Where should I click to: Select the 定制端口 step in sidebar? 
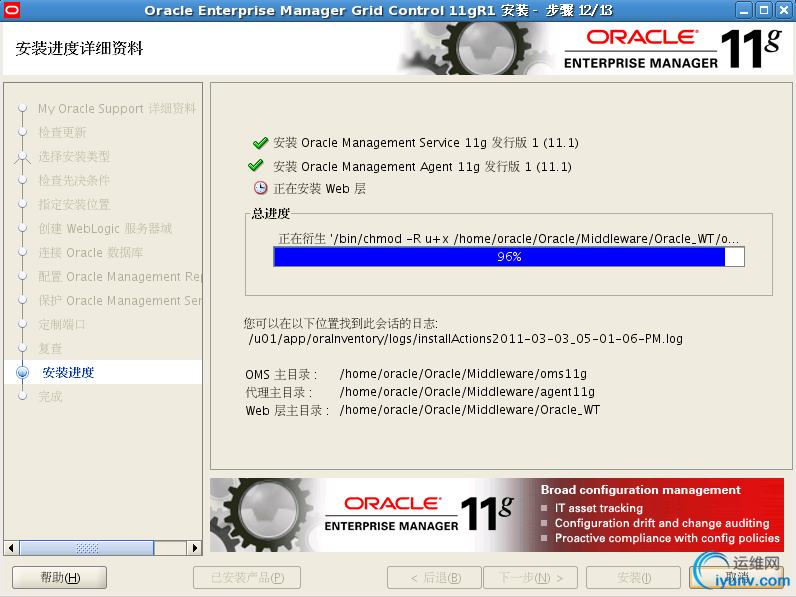point(62,324)
